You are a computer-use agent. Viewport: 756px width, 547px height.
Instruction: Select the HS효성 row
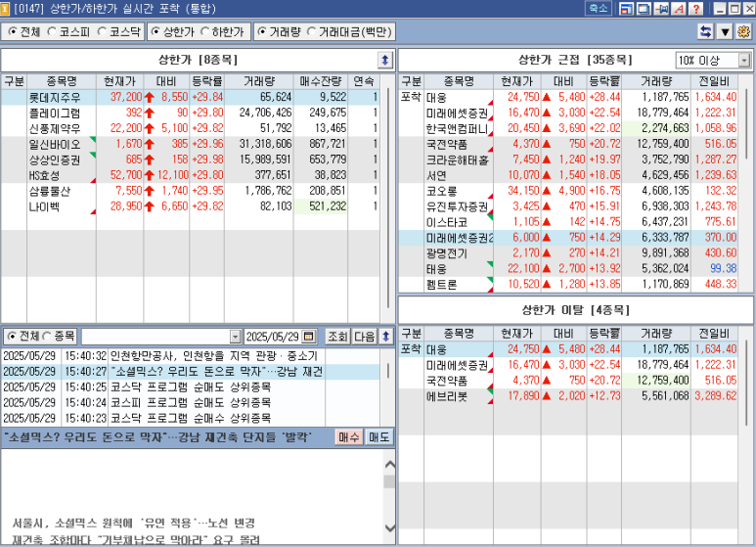tap(190, 175)
